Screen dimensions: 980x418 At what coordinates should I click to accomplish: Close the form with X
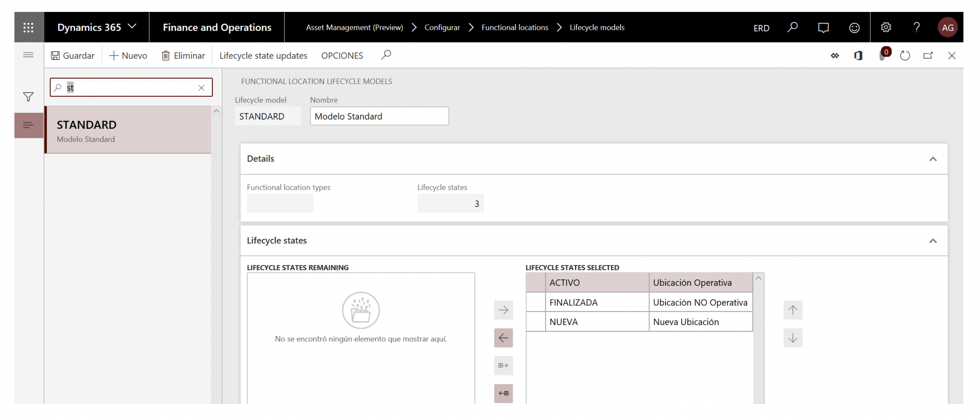click(x=952, y=56)
